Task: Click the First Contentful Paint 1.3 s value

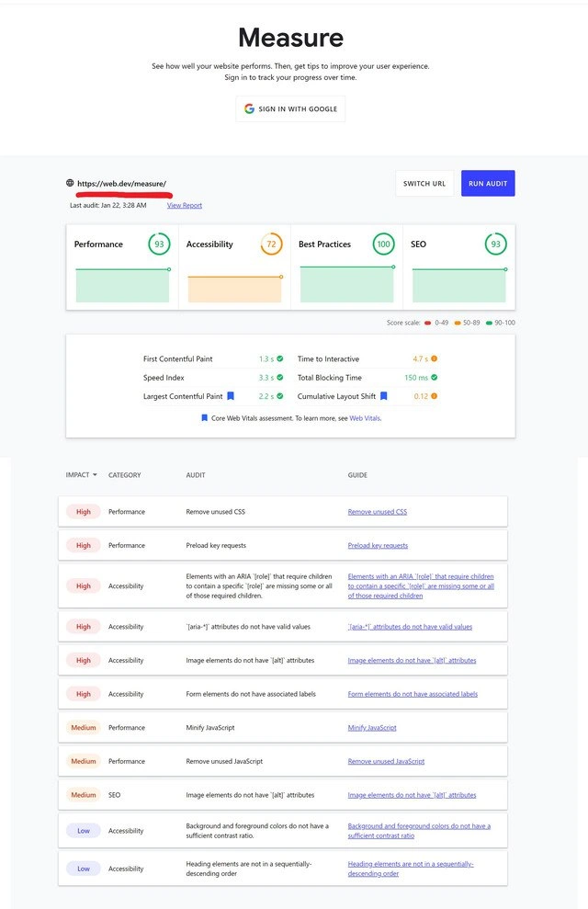Action: tap(266, 358)
